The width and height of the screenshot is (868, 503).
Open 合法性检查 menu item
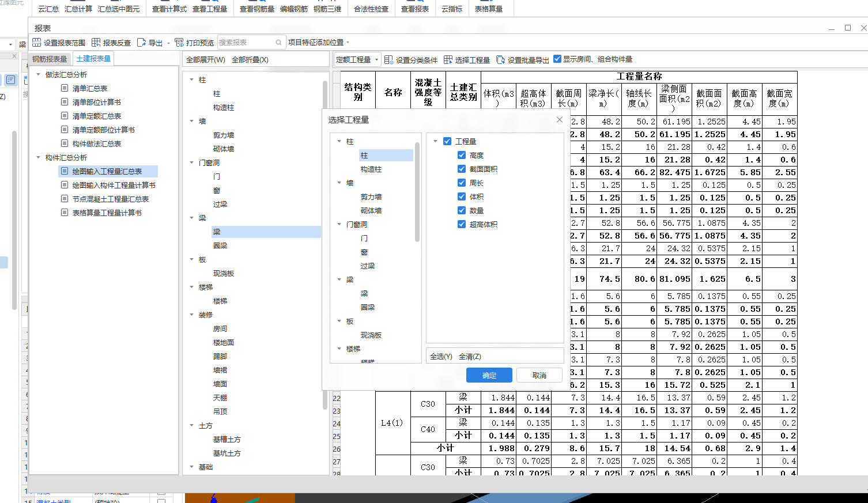coord(371,9)
